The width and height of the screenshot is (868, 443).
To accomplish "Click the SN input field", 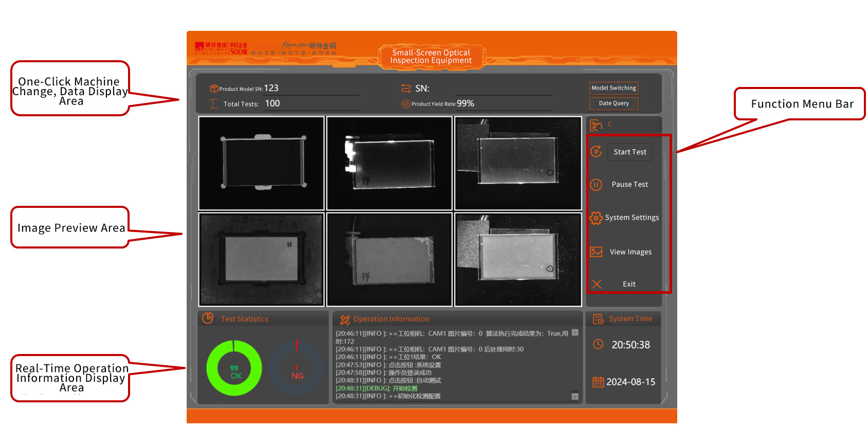I will tap(491, 88).
